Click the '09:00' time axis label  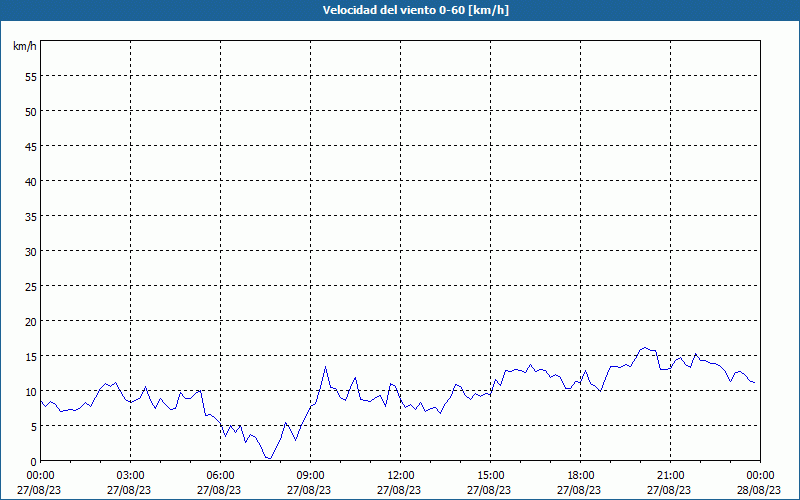pos(310,476)
